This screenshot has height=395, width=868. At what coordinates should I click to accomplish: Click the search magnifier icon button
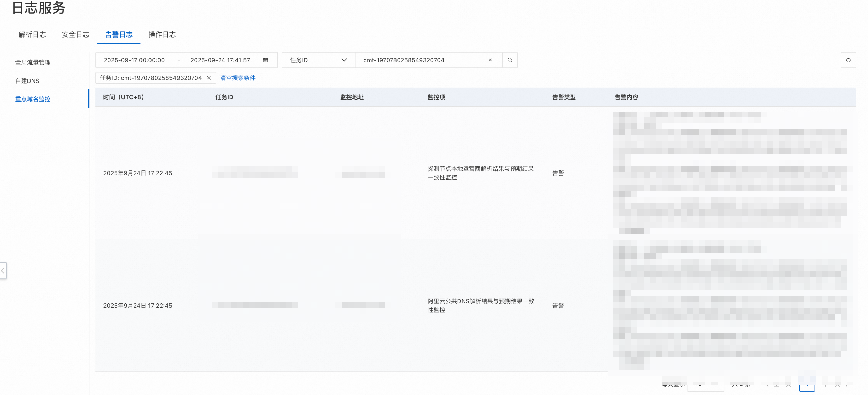pyautogui.click(x=510, y=60)
